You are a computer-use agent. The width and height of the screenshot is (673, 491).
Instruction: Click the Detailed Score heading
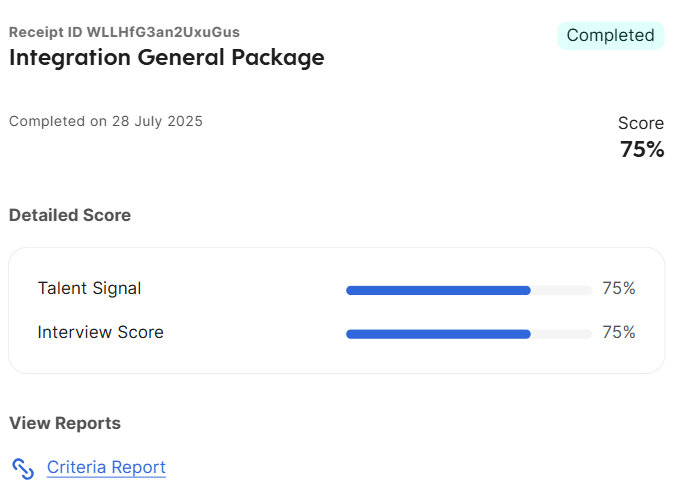tap(70, 215)
